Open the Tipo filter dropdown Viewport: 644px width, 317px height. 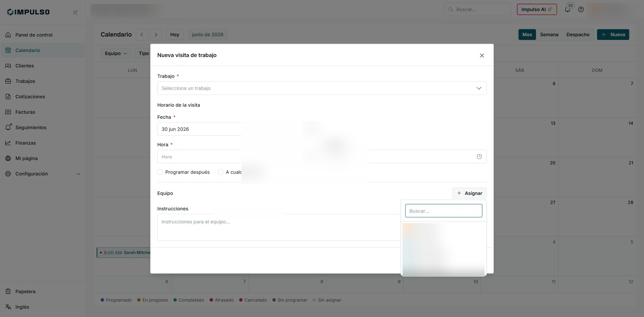coord(143,53)
